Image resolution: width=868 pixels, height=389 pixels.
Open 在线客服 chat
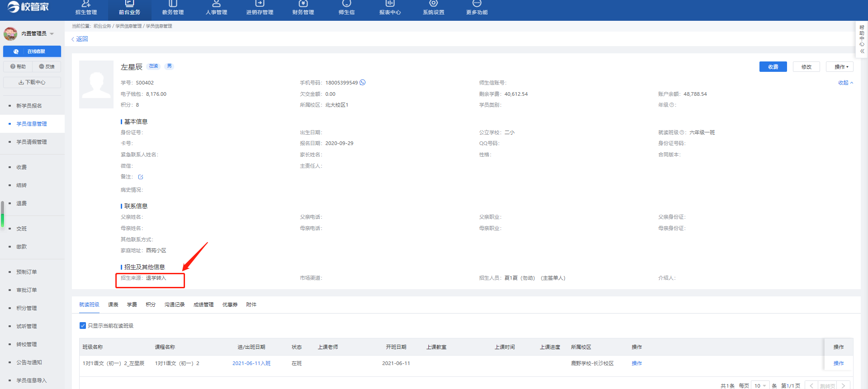[32, 52]
